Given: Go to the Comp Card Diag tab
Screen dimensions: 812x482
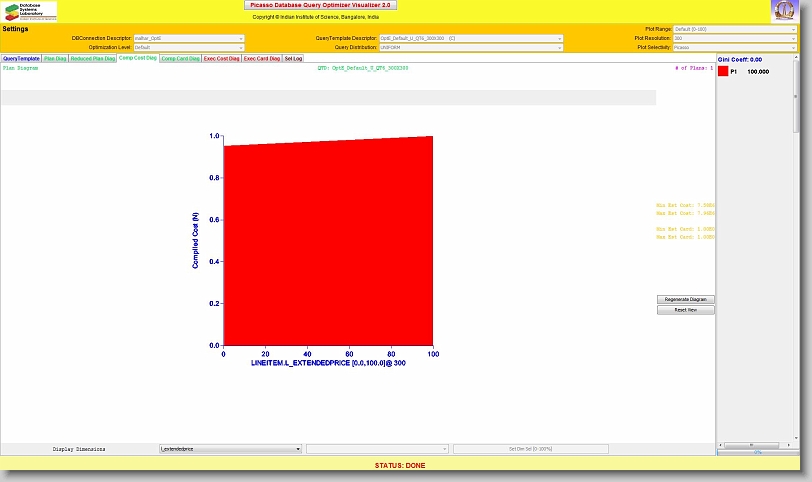Looking at the screenshot, I should tap(180, 59).
